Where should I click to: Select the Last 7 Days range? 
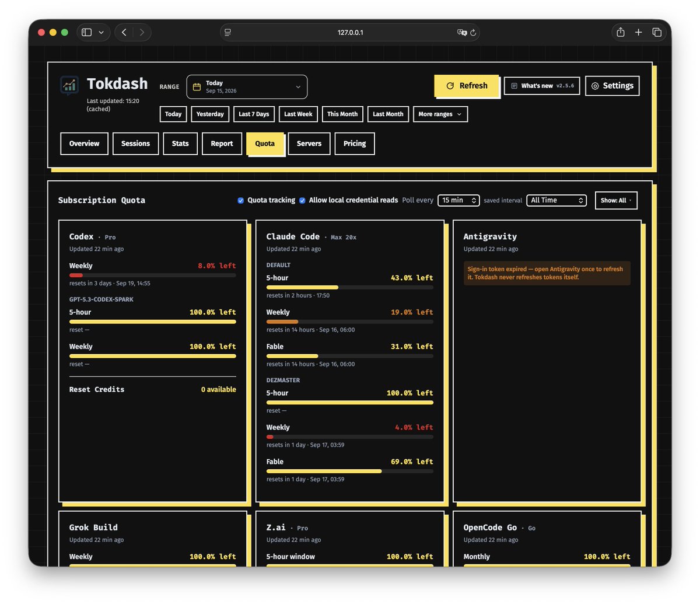pos(254,114)
